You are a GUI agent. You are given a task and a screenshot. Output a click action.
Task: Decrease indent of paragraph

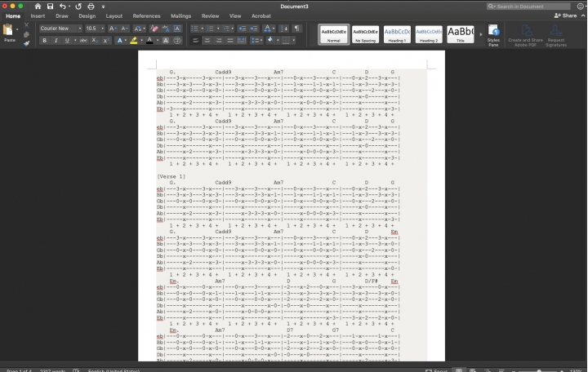(x=243, y=29)
